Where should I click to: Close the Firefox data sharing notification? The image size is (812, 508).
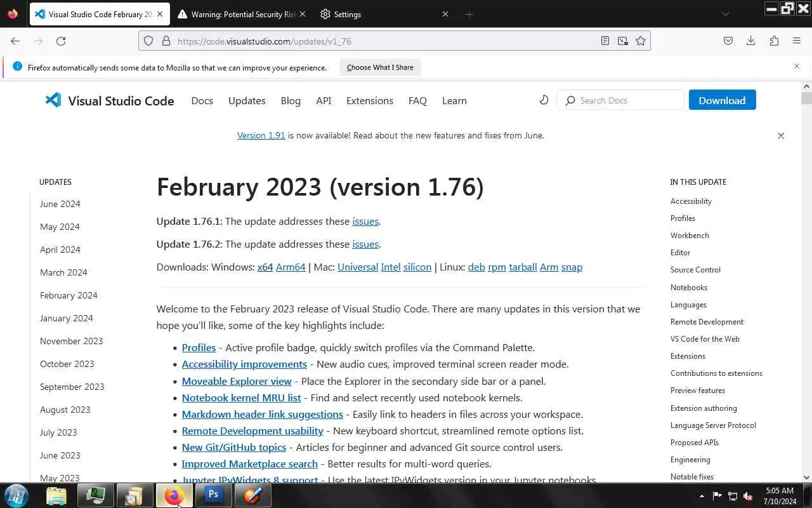[x=797, y=66]
